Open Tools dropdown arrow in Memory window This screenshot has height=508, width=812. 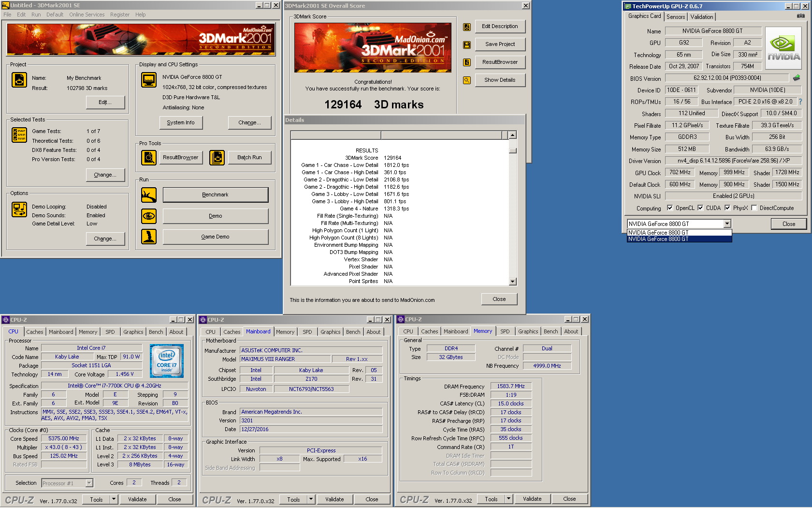point(509,499)
